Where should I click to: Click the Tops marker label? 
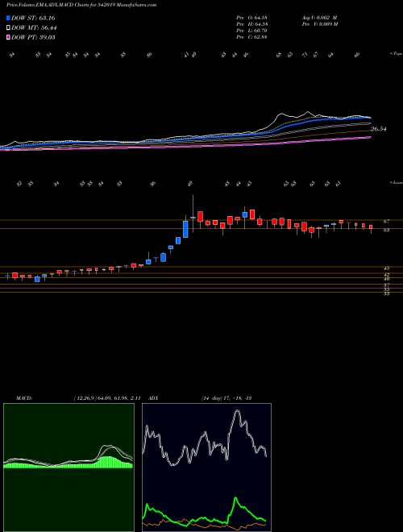click(x=396, y=54)
